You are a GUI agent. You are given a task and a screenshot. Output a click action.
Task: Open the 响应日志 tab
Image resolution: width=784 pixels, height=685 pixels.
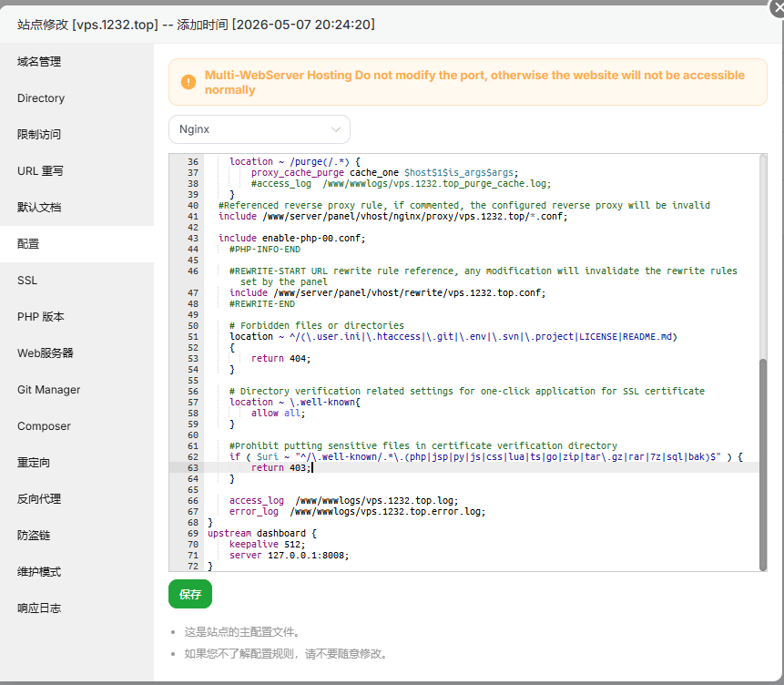point(39,608)
